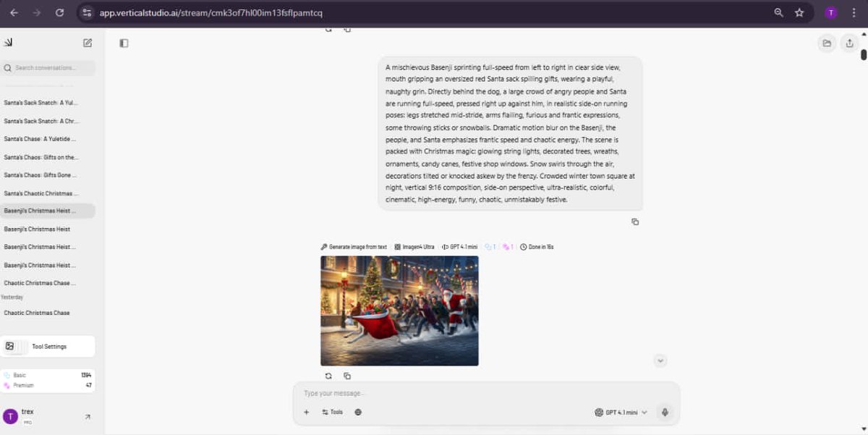Click the purple trex user avatar in sidebar
Screen dimensions: 868x435
coord(10,416)
